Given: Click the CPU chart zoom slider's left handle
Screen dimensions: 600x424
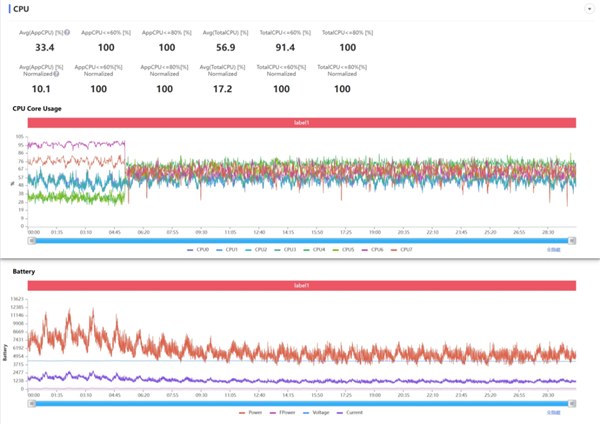Looking at the screenshot, I should click(32, 241).
